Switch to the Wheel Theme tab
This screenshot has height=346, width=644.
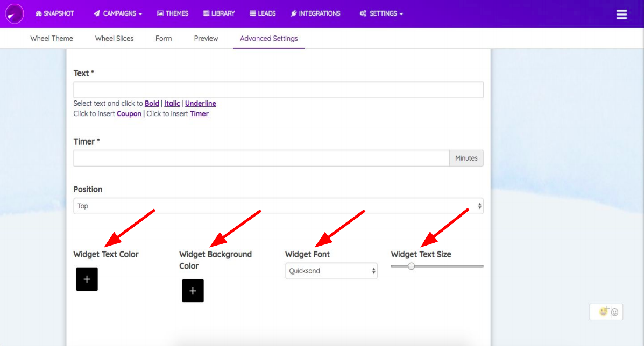(52, 39)
